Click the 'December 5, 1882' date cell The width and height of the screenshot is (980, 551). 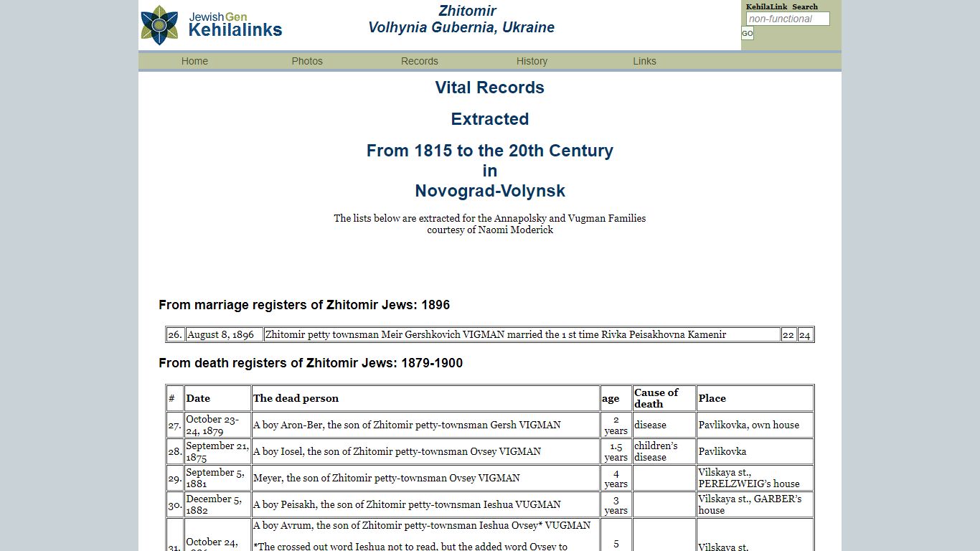(218, 504)
